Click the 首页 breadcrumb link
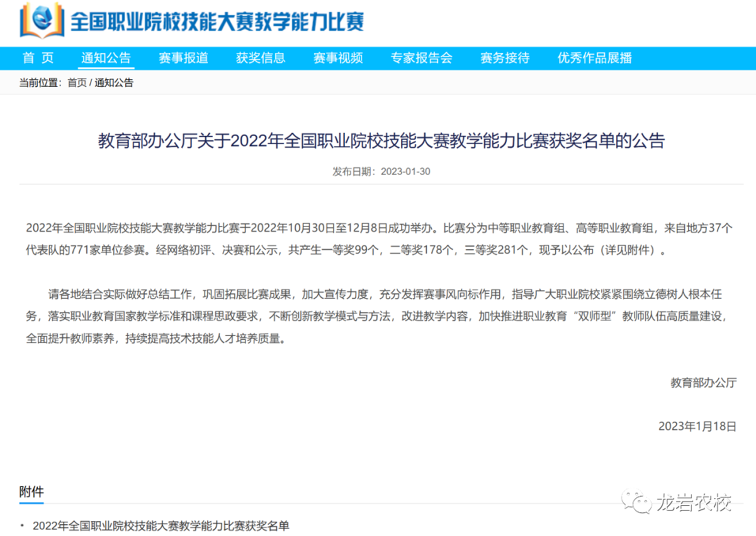This screenshot has width=756, height=536. pos(77,83)
